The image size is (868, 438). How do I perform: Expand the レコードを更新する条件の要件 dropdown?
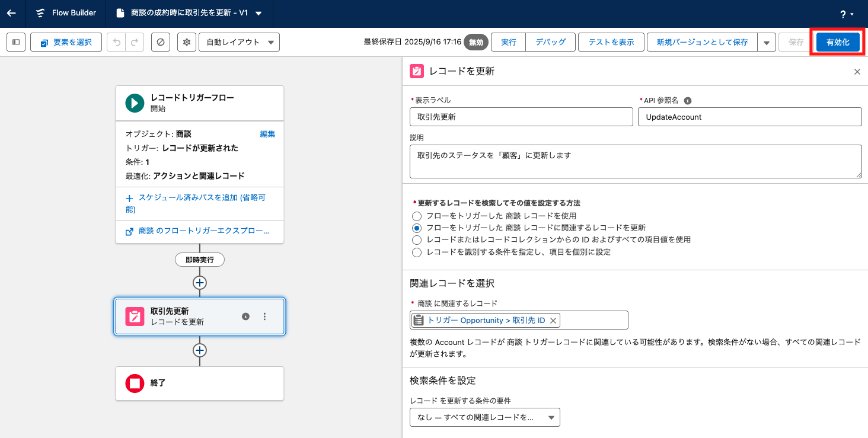[484, 417]
